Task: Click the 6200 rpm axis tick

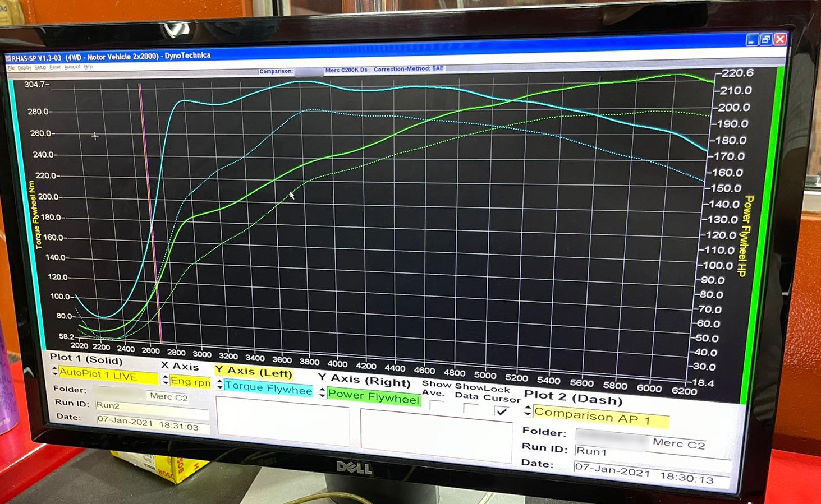Action: (684, 391)
